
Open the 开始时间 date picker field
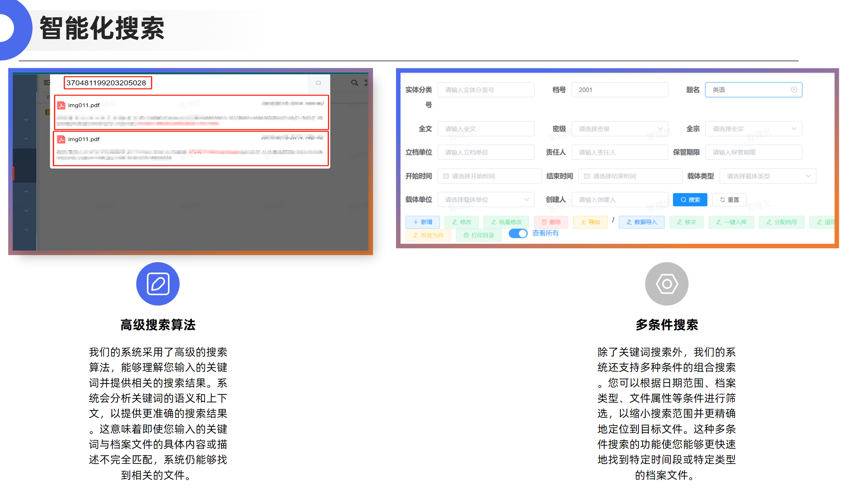(x=489, y=176)
